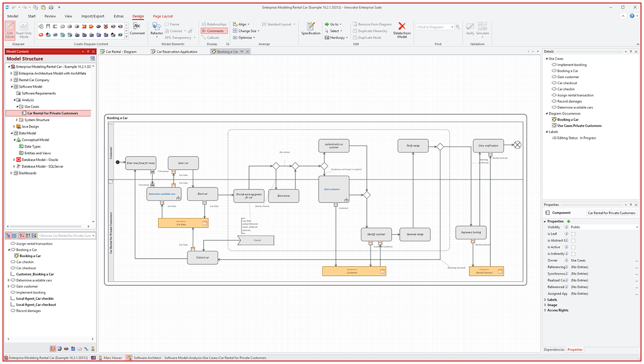Open the Change Size dropdown
This screenshot has width=644, height=364.
[x=245, y=30]
